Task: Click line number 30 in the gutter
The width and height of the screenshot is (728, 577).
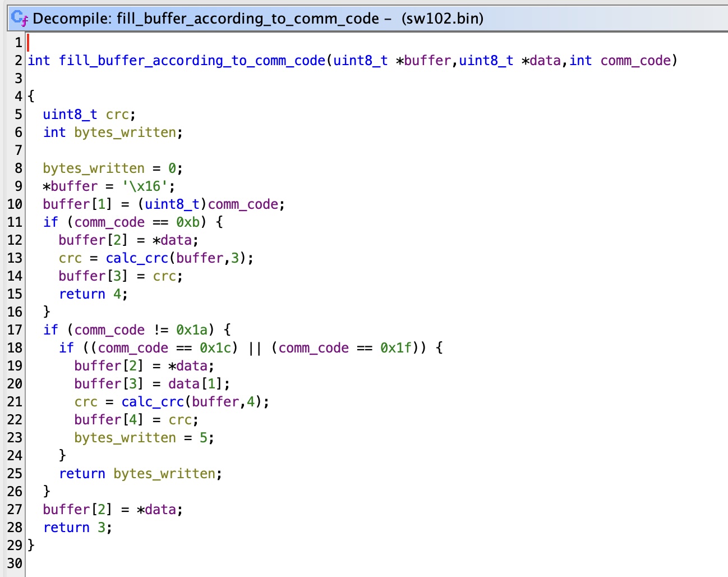Action: pos(15,564)
